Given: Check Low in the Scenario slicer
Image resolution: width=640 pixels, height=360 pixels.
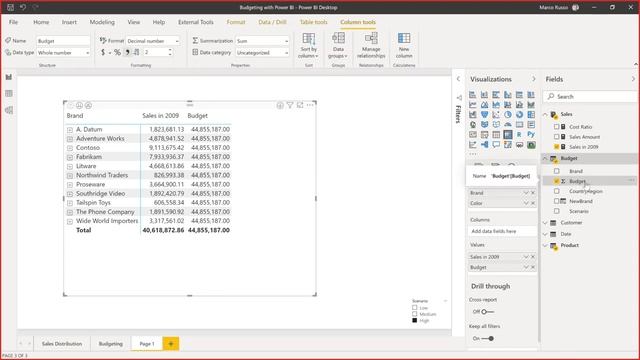Looking at the screenshot, I should tap(415, 308).
